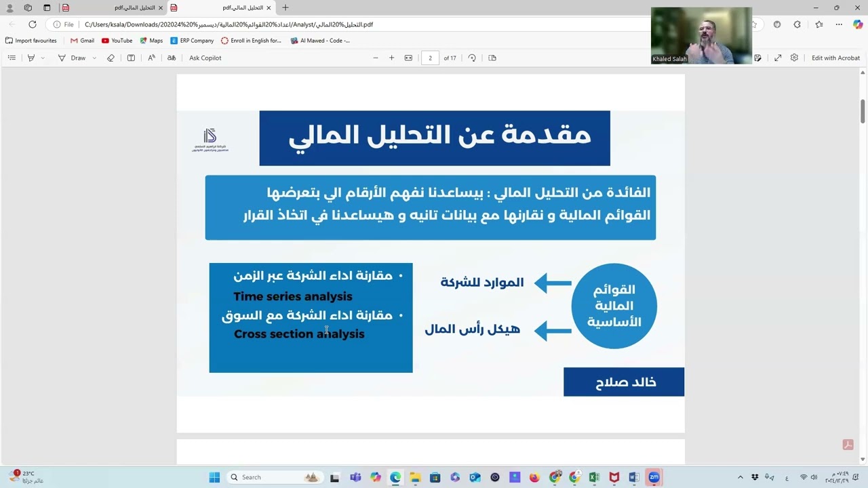868x488 pixels.
Task: Toggle the page view layout icon
Action: click(x=131, y=58)
